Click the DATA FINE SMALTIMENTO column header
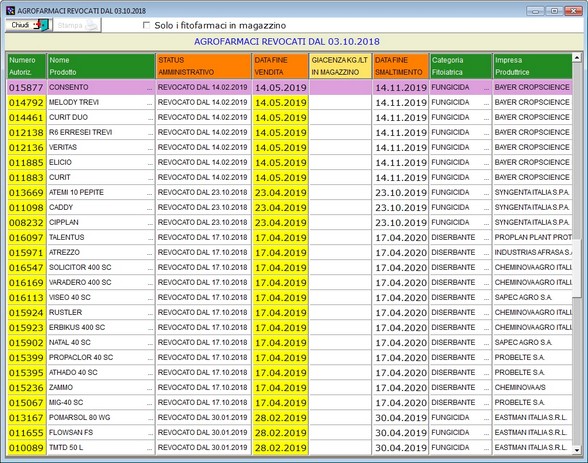 click(400, 66)
